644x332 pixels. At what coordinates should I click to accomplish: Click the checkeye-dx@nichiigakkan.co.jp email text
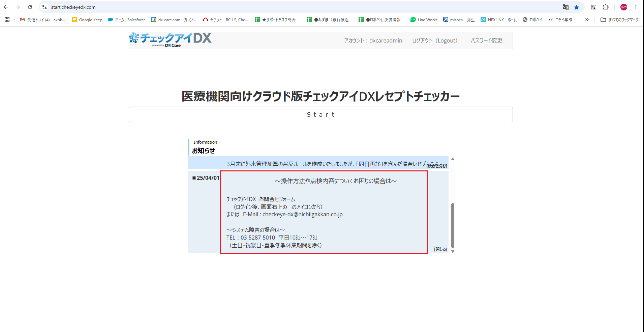click(303, 214)
